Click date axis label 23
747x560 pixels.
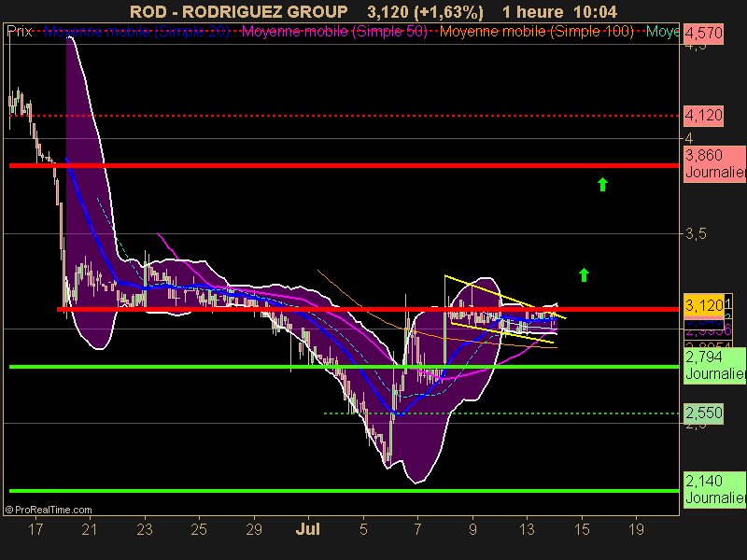pyautogui.click(x=145, y=529)
